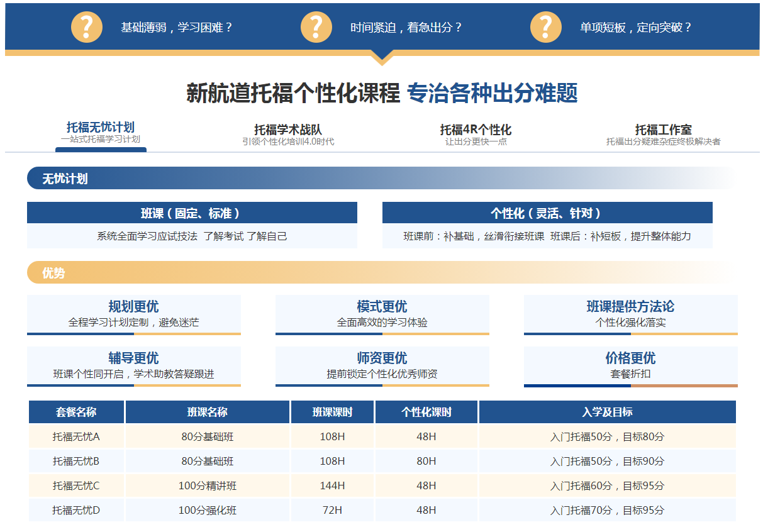Click the 单项短板，定向突破？ banner text
The width and height of the screenshot is (763, 532).
[x=636, y=28]
